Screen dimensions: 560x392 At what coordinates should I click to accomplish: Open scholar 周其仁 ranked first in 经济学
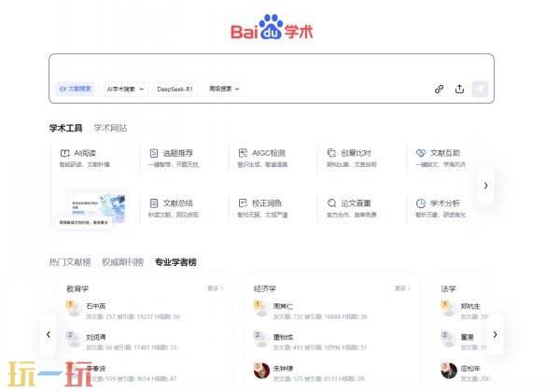tap(283, 306)
